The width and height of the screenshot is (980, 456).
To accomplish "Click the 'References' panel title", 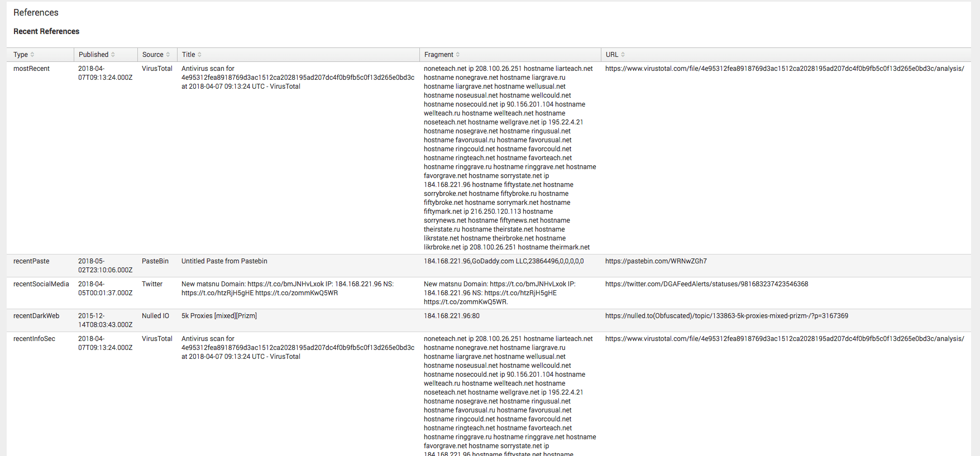I will click(x=36, y=12).
